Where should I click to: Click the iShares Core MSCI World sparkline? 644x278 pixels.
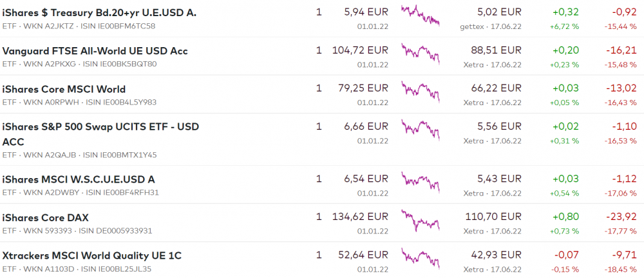point(420,92)
